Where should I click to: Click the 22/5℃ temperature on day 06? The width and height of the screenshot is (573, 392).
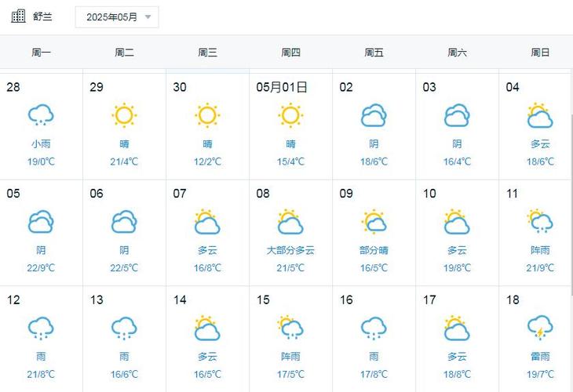point(124,267)
